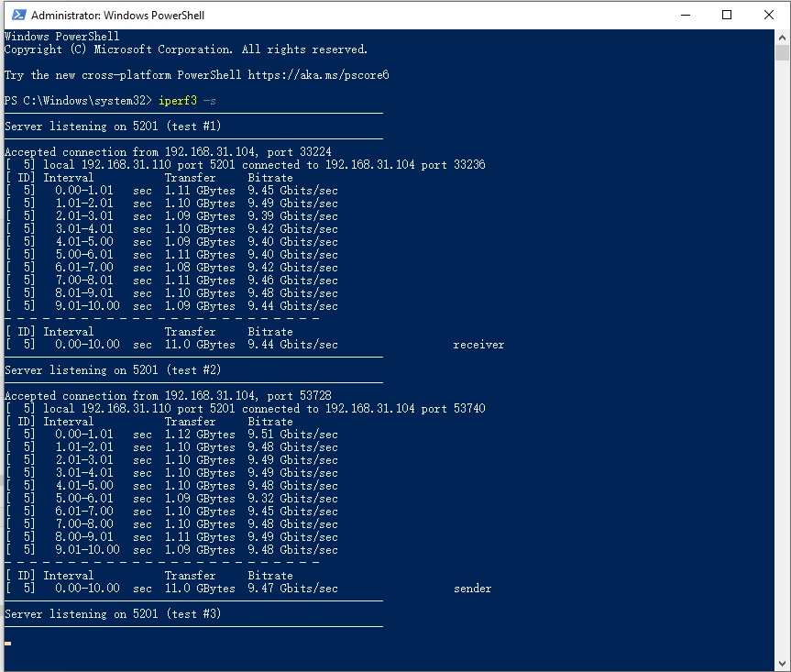
Task: Click the '9.47 Gbits/sec' summary bitrate
Action: tap(292, 589)
